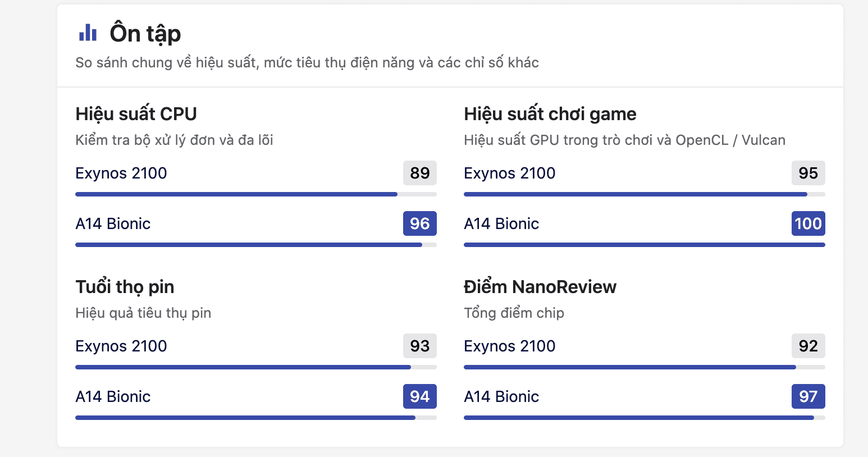Click Exynos 2100 CPU score badge 89

pyautogui.click(x=419, y=173)
